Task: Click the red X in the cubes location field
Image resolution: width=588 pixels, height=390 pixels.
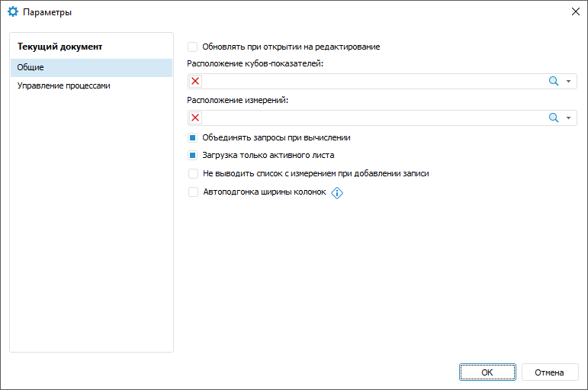Action: point(196,82)
